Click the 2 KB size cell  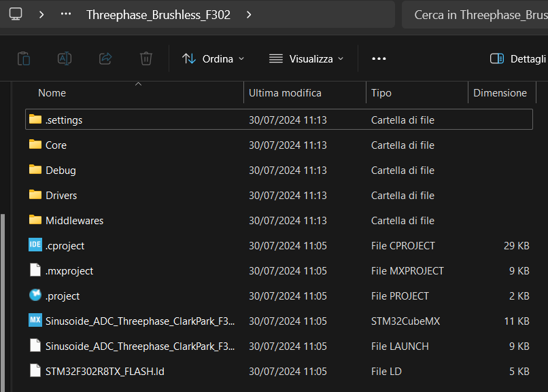pos(519,296)
